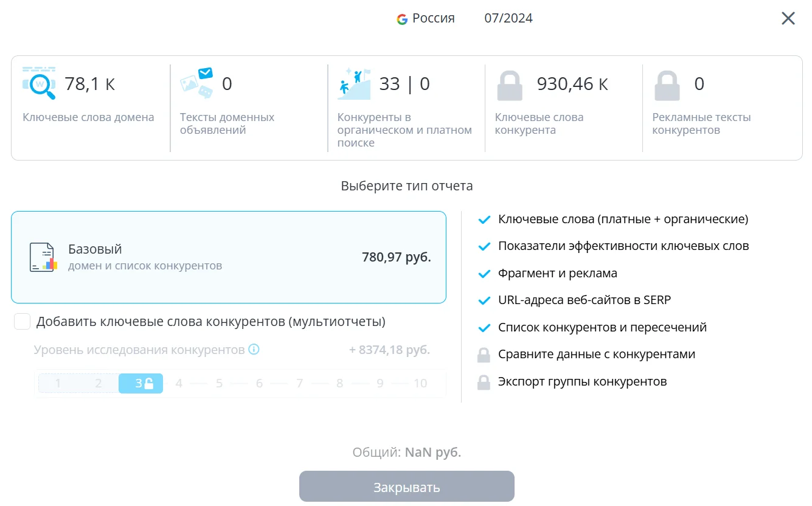The height and width of the screenshot is (506, 812).
Task: Click the Ключевые слова домена label
Action: 88,117
